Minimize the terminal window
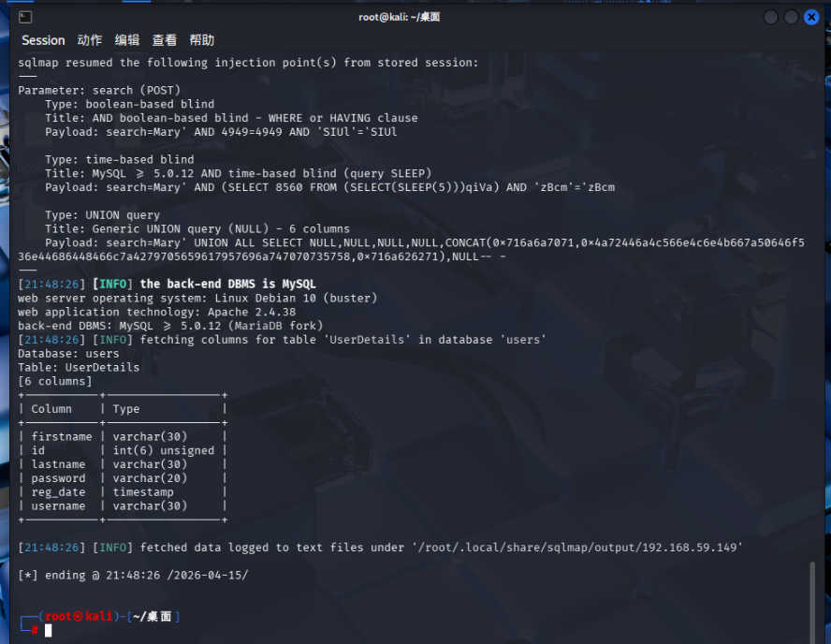The width and height of the screenshot is (831, 644). (x=770, y=18)
